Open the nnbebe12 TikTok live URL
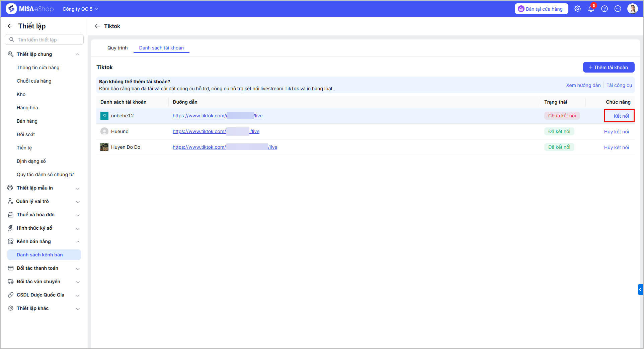 pyautogui.click(x=218, y=116)
